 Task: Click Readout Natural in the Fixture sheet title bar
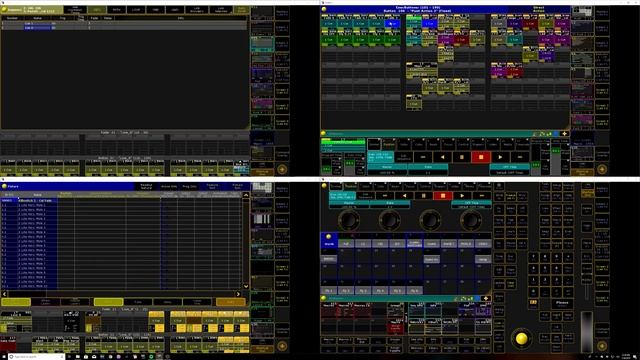click(x=146, y=187)
